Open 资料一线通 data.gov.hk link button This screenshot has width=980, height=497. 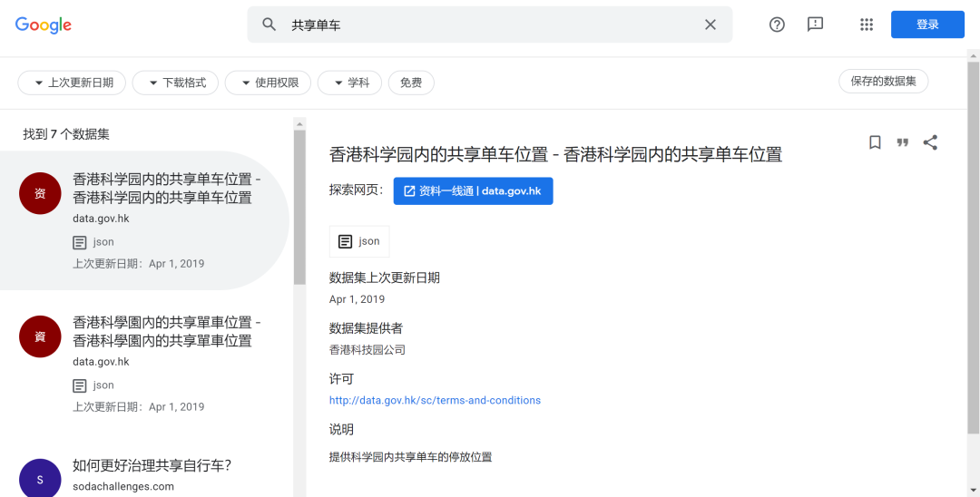click(473, 191)
